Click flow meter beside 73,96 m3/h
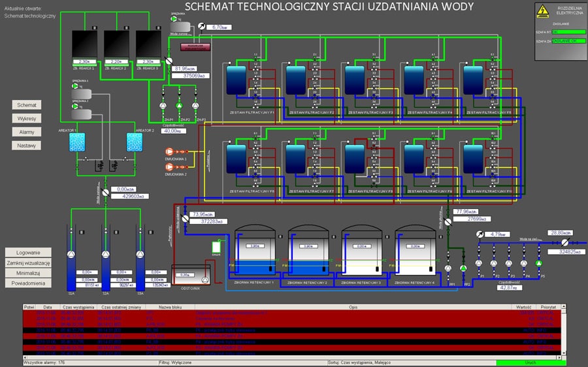Viewport: 588px width, 367px height. coord(186,218)
